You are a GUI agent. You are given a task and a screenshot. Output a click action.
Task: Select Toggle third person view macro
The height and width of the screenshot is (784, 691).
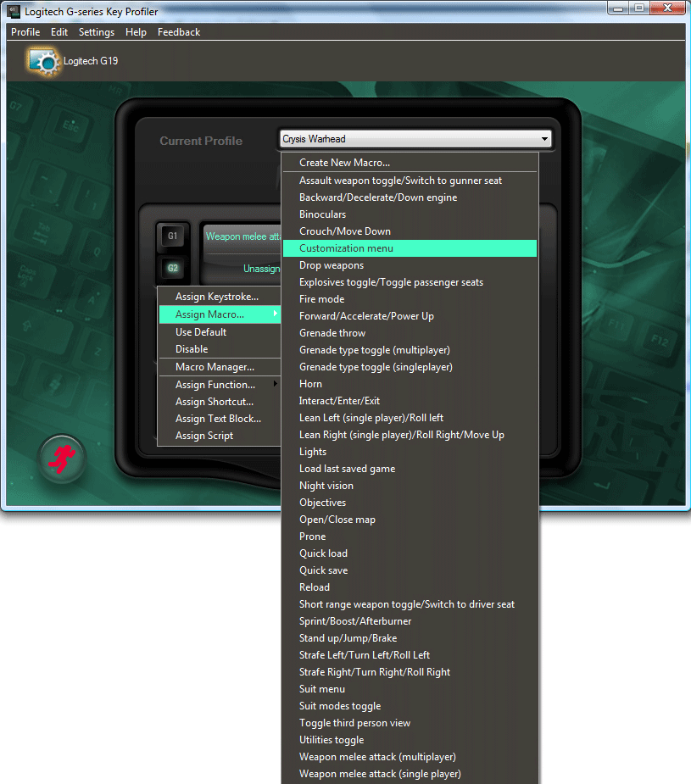(410, 724)
